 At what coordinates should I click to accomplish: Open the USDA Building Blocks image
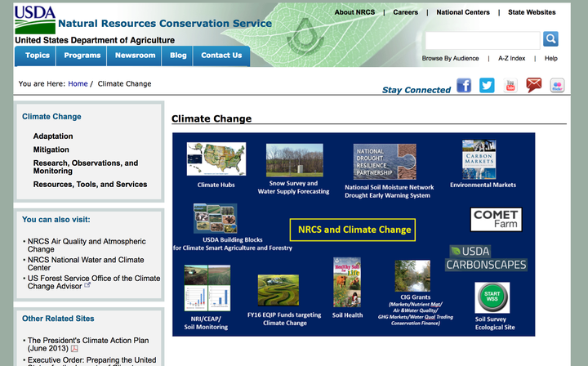click(216, 218)
